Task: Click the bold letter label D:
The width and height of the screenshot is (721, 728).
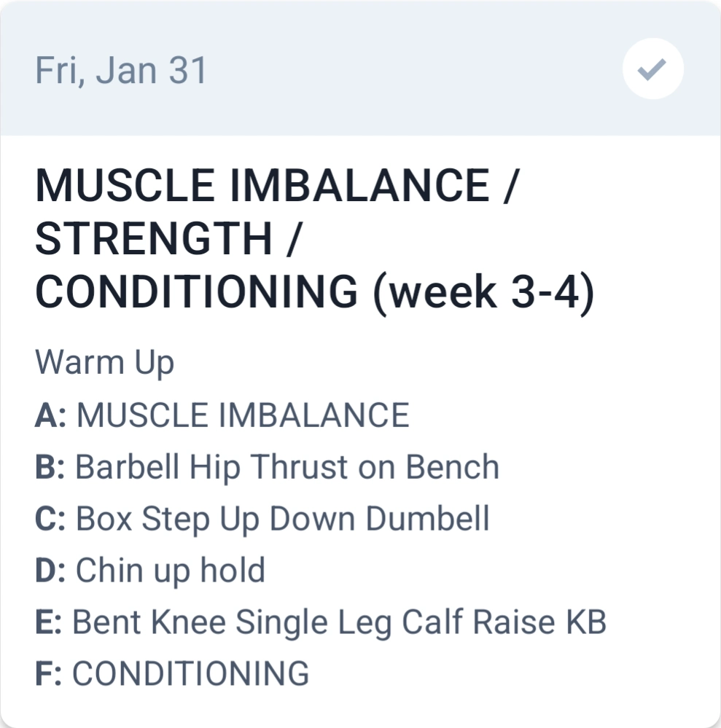Action: (51, 571)
